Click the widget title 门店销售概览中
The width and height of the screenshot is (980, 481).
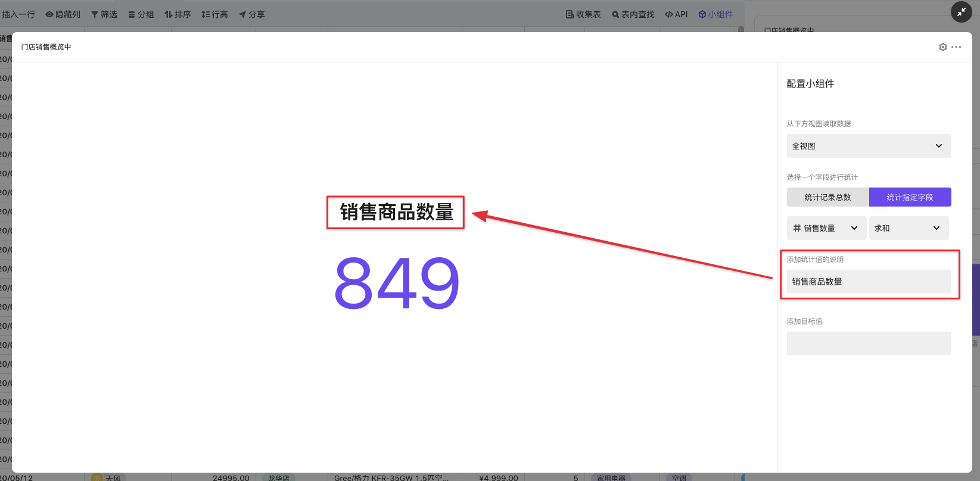[46, 47]
